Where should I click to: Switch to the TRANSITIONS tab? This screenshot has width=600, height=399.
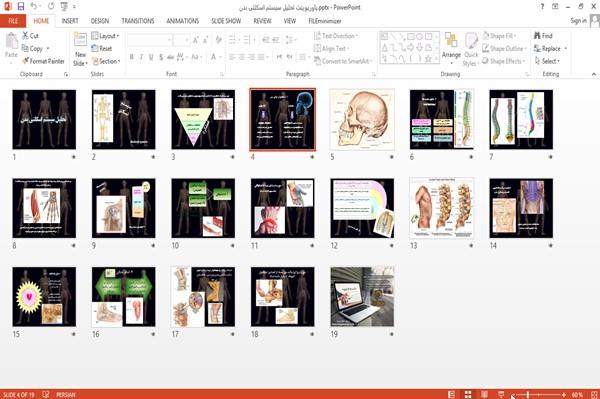click(x=138, y=21)
